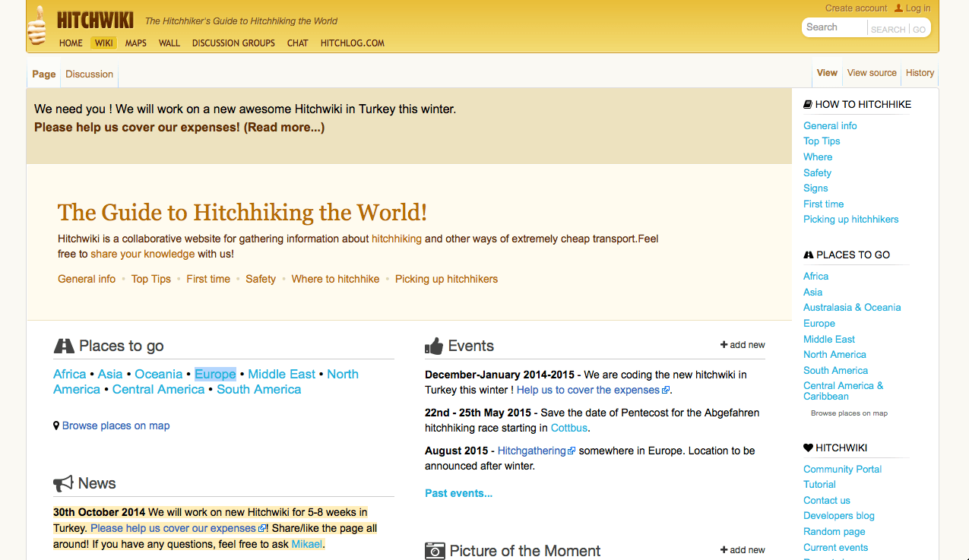Image resolution: width=969 pixels, height=560 pixels.
Task: Visit the Community Portal link
Action: (x=842, y=469)
